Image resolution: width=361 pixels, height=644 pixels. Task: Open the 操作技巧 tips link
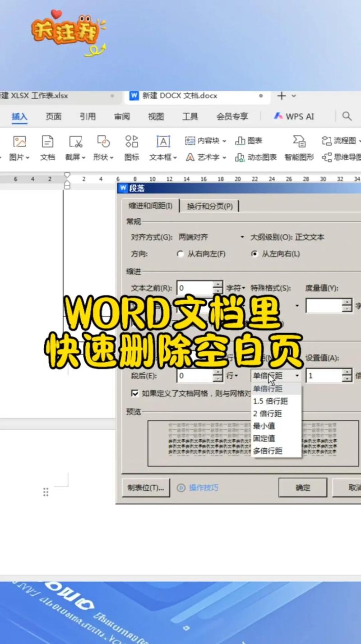(204, 488)
